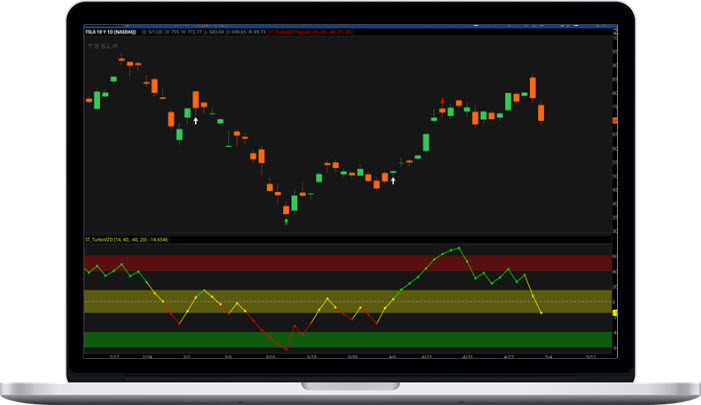This screenshot has width=701, height=405.
Task: Click the final yellow point of the oscillator line
Action: point(541,313)
